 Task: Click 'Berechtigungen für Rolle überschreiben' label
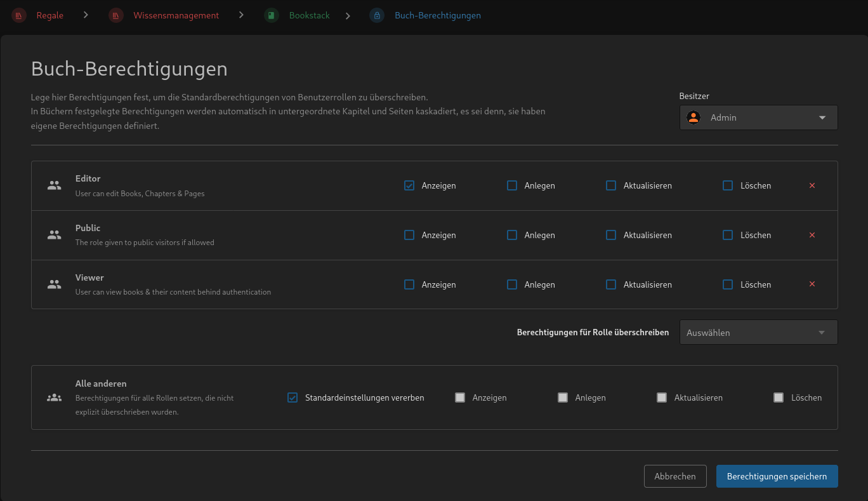tap(593, 332)
